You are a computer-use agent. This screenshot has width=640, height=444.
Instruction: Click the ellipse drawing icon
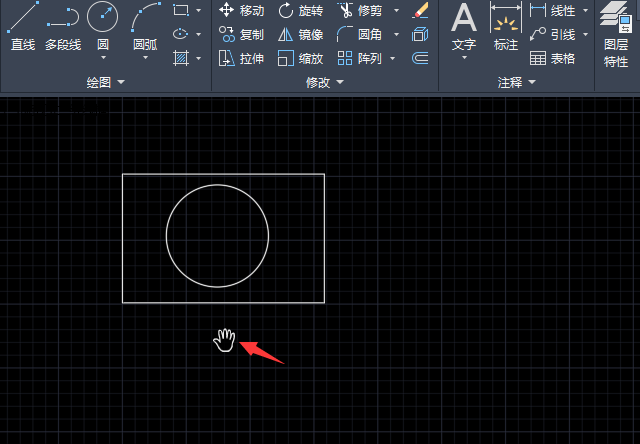(x=180, y=34)
